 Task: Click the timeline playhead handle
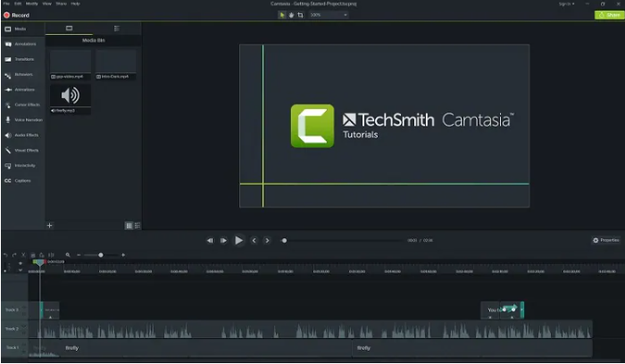click(x=39, y=262)
